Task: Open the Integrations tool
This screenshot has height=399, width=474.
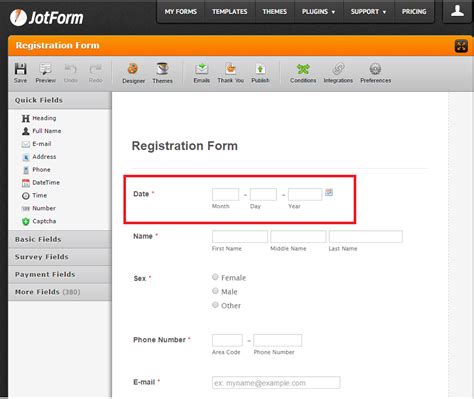Action: pyautogui.click(x=338, y=73)
